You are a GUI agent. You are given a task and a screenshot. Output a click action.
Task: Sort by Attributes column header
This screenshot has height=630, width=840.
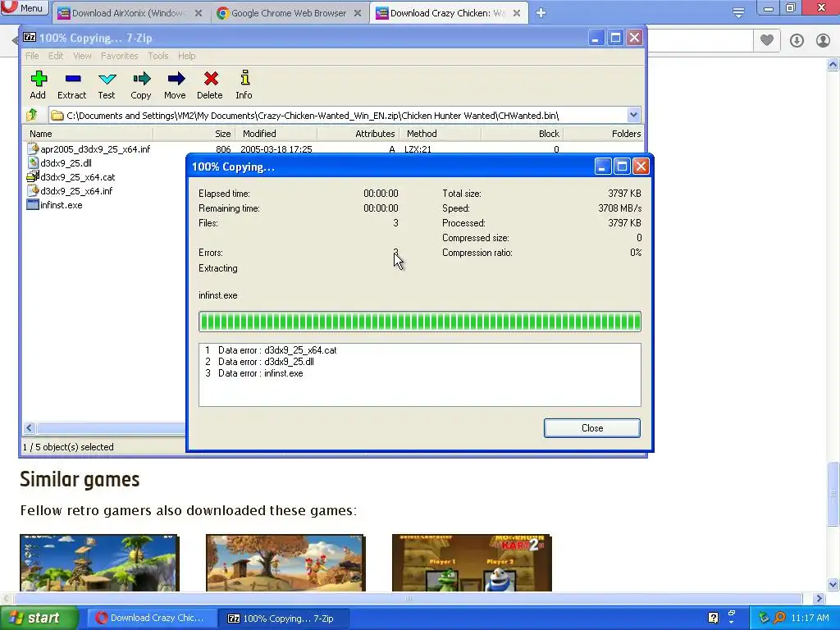point(358,134)
